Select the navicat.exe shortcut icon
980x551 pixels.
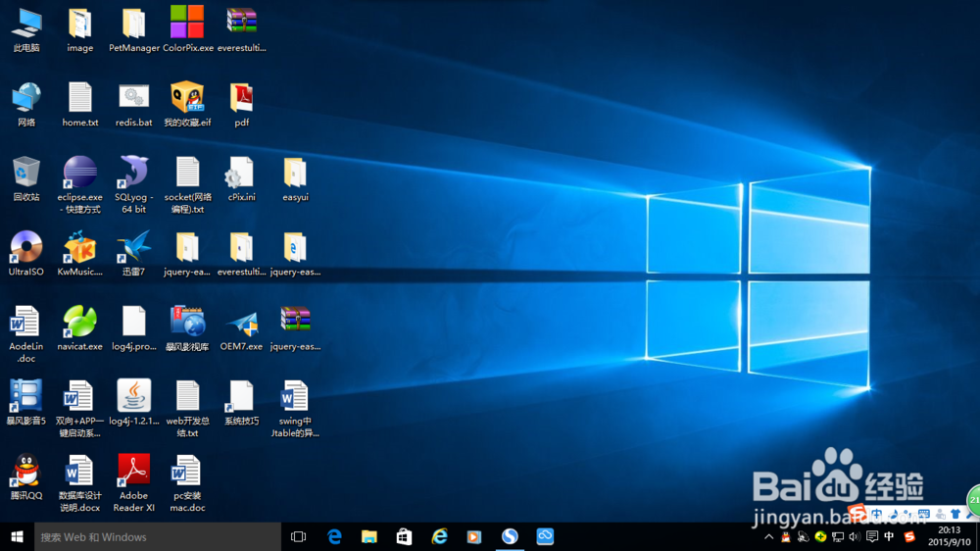[80, 327]
